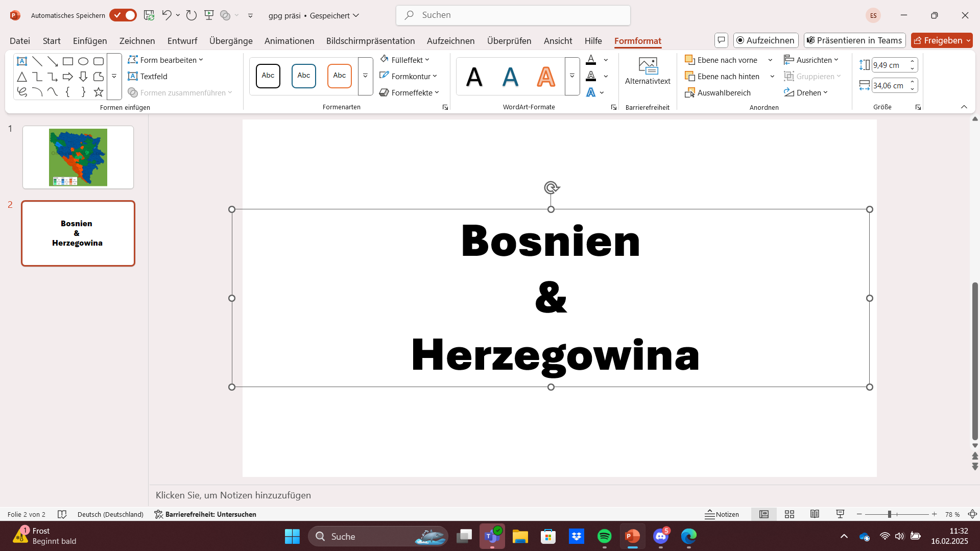Open Freigeben dropdown arrow
Image resolution: width=980 pixels, height=551 pixels.
(968, 40)
